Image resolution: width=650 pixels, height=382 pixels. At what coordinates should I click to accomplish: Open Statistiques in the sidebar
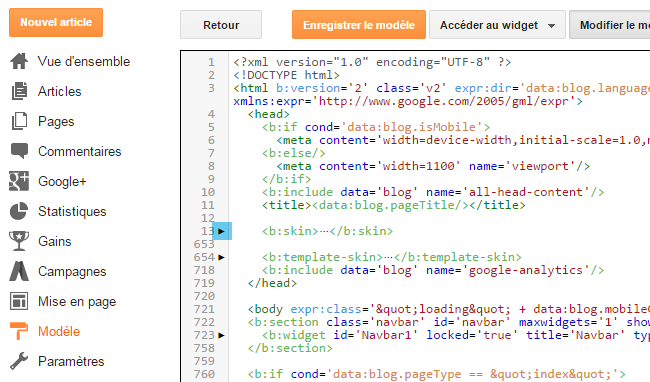point(72,211)
